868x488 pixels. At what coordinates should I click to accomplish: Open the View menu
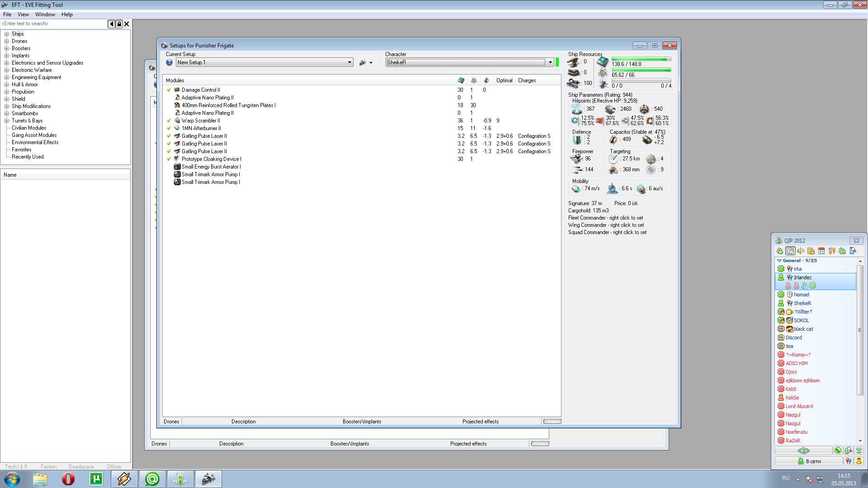(x=23, y=14)
